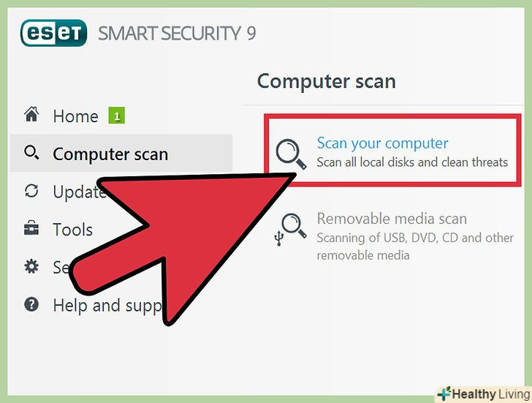Click the ESET logo
The height and width of the screenshot is (403, 532).
coord(53,33)
